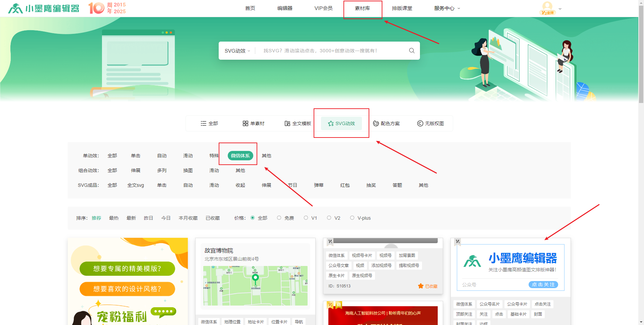
Task: Show 本月收藏 items
Action: [x=188, y=218]
